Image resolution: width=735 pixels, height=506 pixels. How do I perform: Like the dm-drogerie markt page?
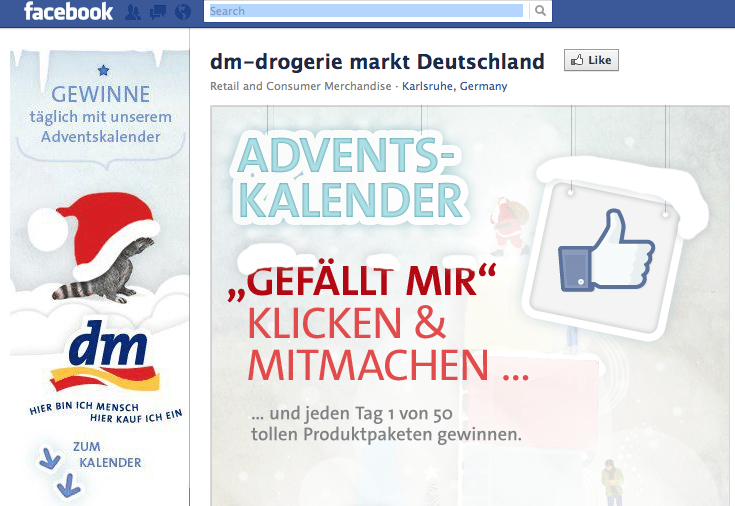tap(591, 60)
